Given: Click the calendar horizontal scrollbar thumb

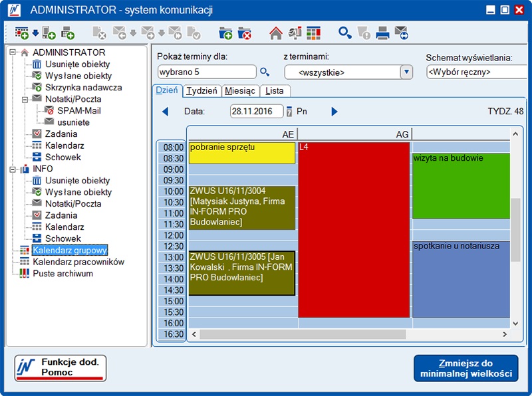Looking at the screenshot, I should [x=303, y=334].
